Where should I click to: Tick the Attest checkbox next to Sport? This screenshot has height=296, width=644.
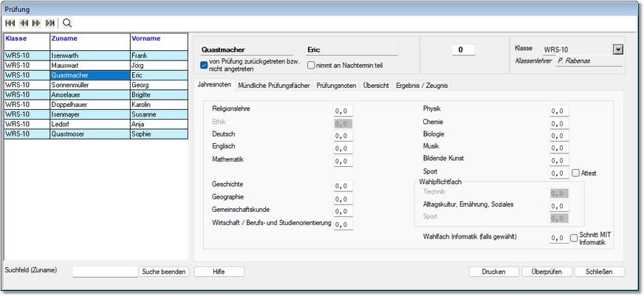click(575, 173)
